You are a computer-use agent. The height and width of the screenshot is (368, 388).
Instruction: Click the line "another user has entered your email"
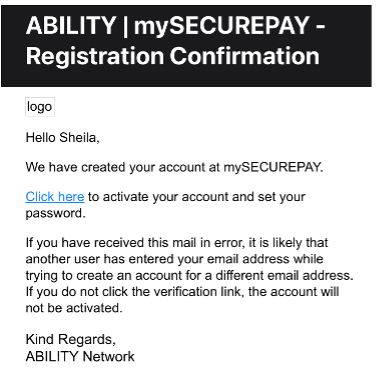tap(174, 259)
